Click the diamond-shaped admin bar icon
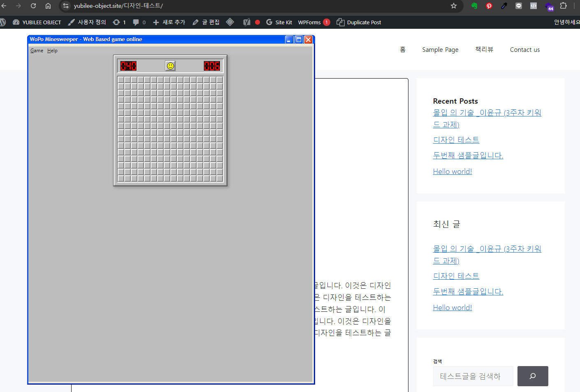 pyautogui.click(x=230, y=22)
